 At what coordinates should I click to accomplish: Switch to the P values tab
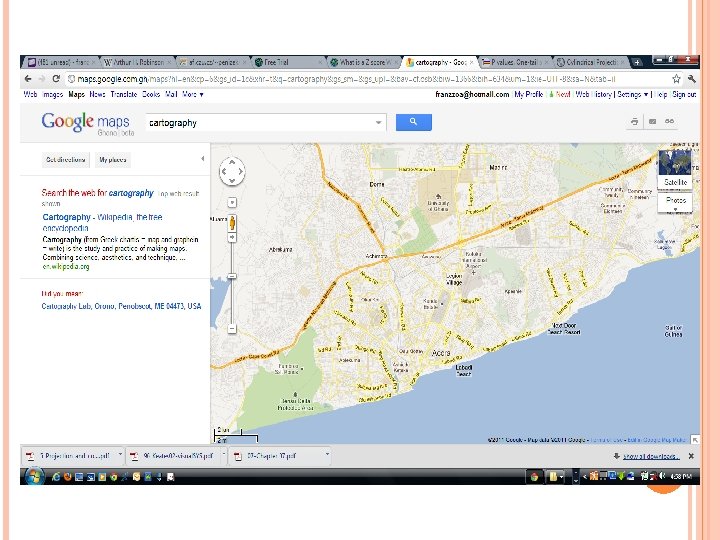pos(513,62)
